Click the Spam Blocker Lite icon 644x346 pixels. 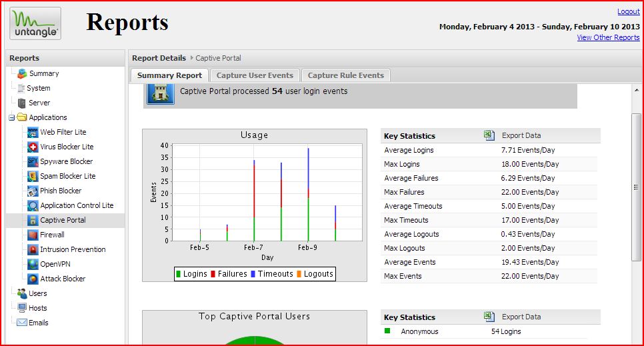tap(33, 176)
